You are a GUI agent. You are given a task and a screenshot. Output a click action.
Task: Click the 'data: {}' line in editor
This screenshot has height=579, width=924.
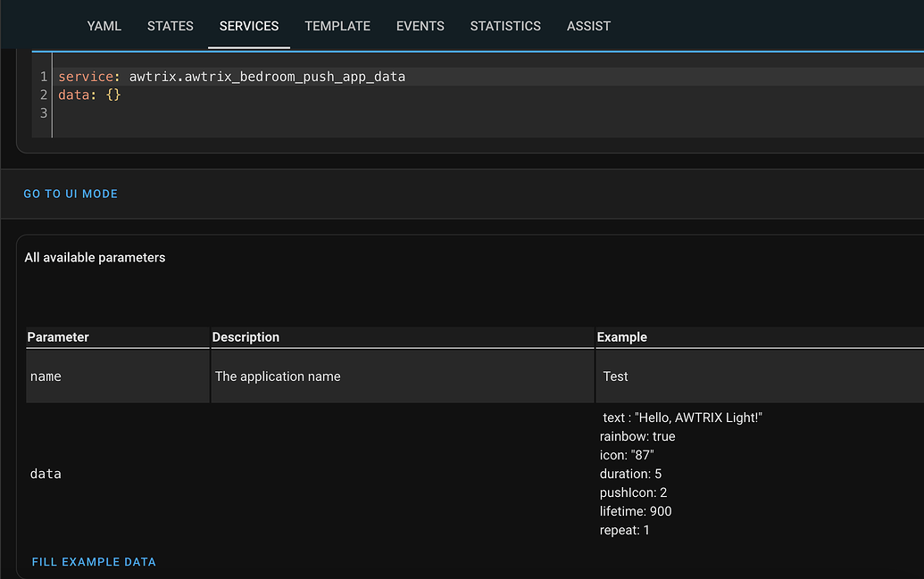coord(89,95)
